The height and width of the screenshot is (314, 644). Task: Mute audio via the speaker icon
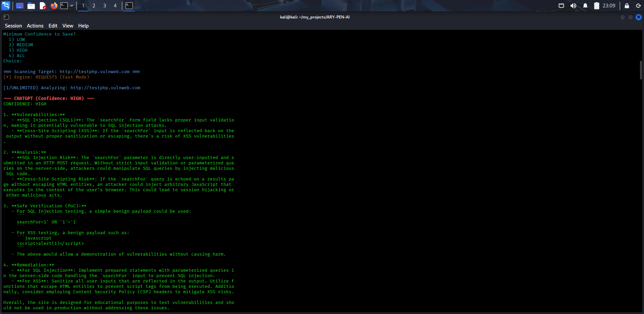573,6
